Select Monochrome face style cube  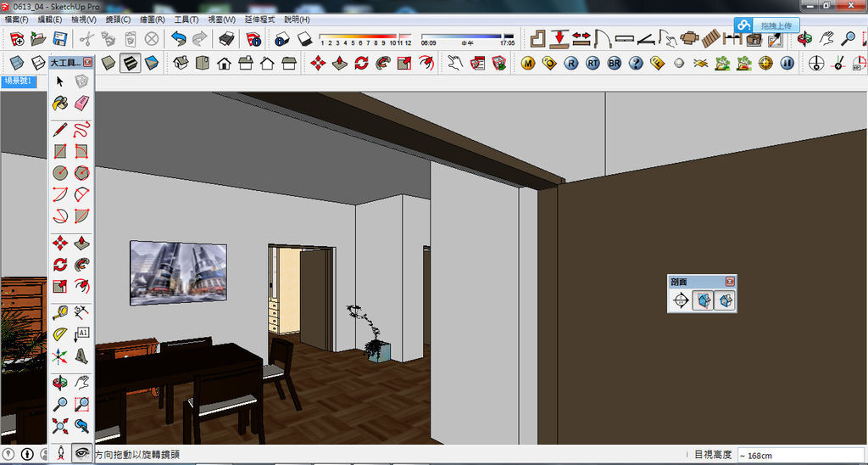point(152,63)
